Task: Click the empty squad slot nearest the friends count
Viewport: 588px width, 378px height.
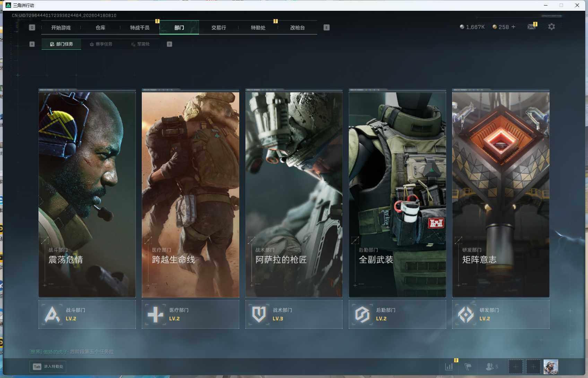Action: [x=516, y=367]
